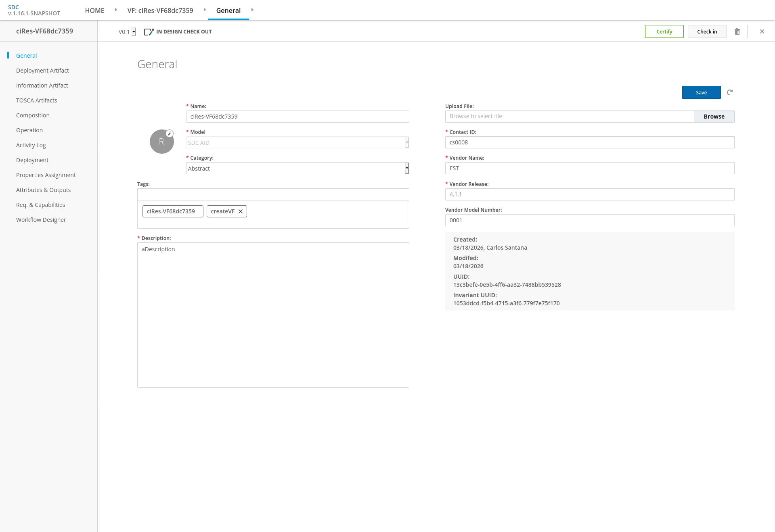
Task: Click the trash delete icon
Action: pyautogui.click(x=737, y=31)
